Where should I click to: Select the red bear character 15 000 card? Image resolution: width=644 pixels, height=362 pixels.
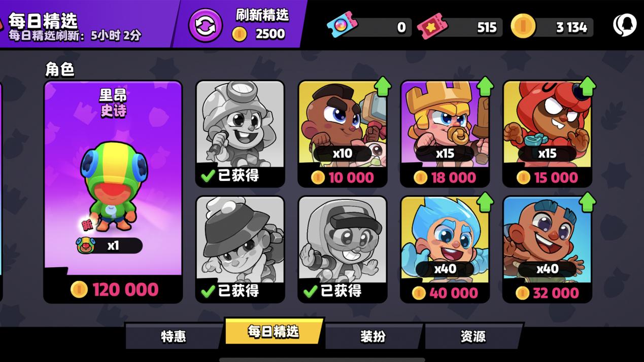(x=547, y=134)
